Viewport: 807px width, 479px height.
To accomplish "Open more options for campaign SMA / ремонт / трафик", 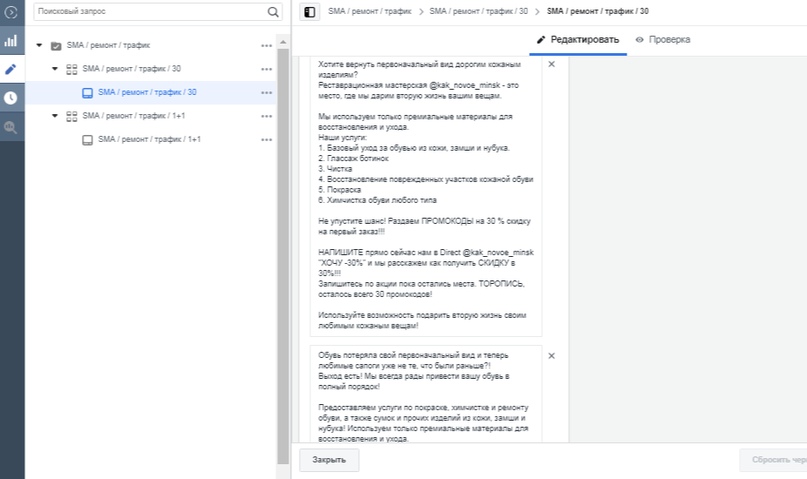I will pos(266,46).
